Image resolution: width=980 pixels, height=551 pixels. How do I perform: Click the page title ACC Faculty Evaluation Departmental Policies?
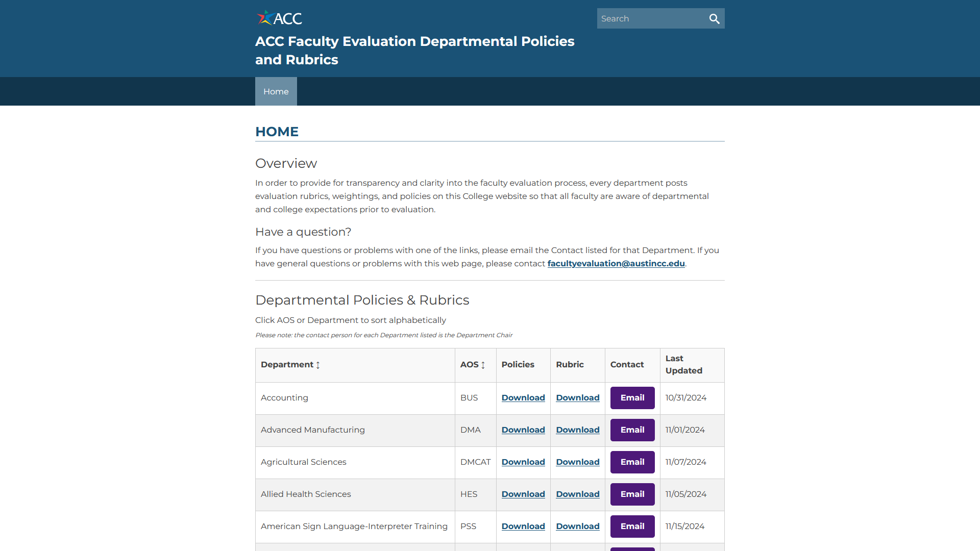(x=414, y=51)
